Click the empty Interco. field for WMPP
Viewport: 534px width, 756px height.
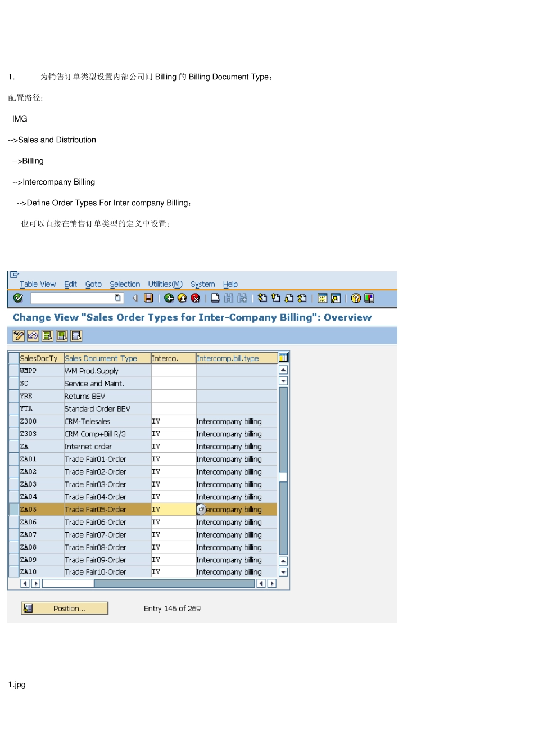(x=173, y=371)
